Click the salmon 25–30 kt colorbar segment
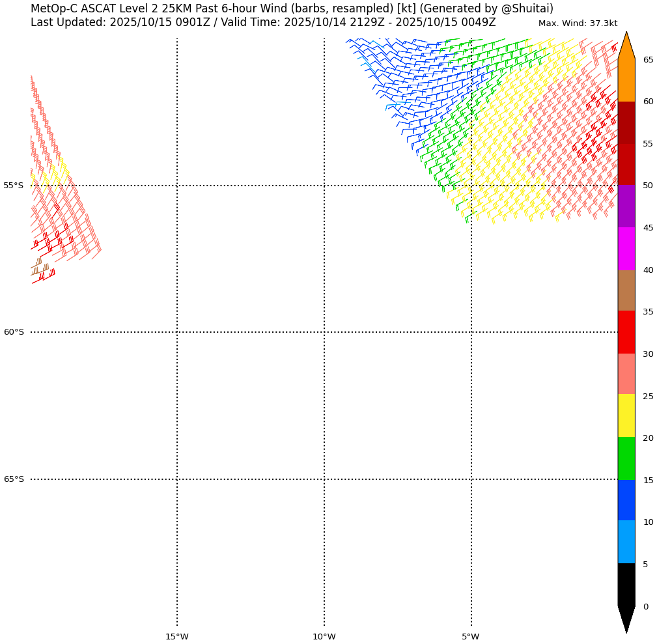Screen dimensions: 657x644 pos(626,374)
